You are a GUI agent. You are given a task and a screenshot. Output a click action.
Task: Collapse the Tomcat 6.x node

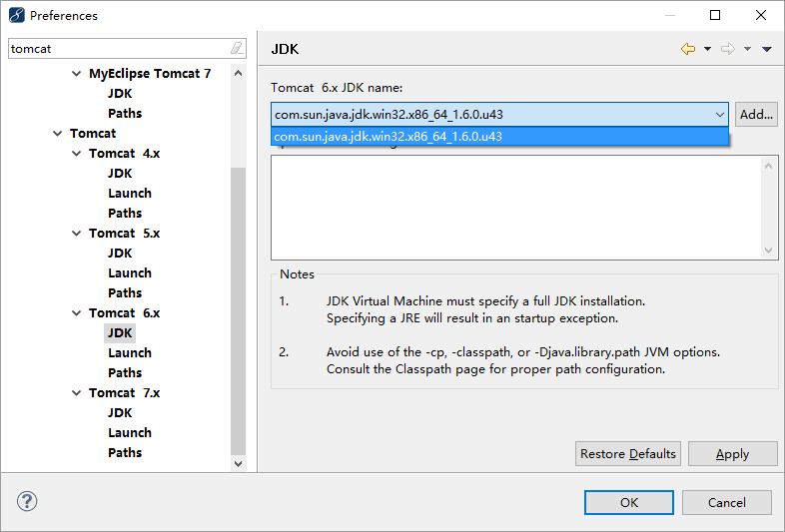(77, 313)
